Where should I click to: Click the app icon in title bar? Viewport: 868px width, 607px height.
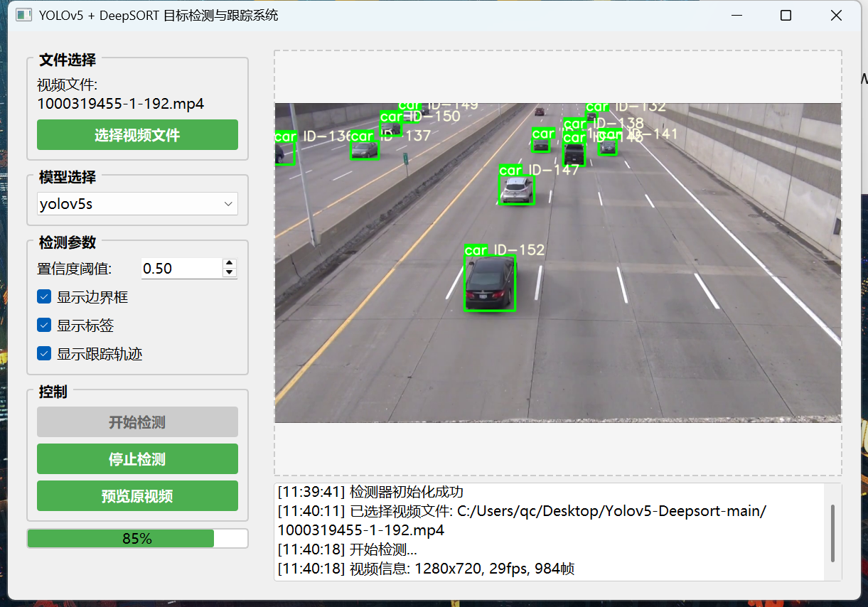coord(23,15)
